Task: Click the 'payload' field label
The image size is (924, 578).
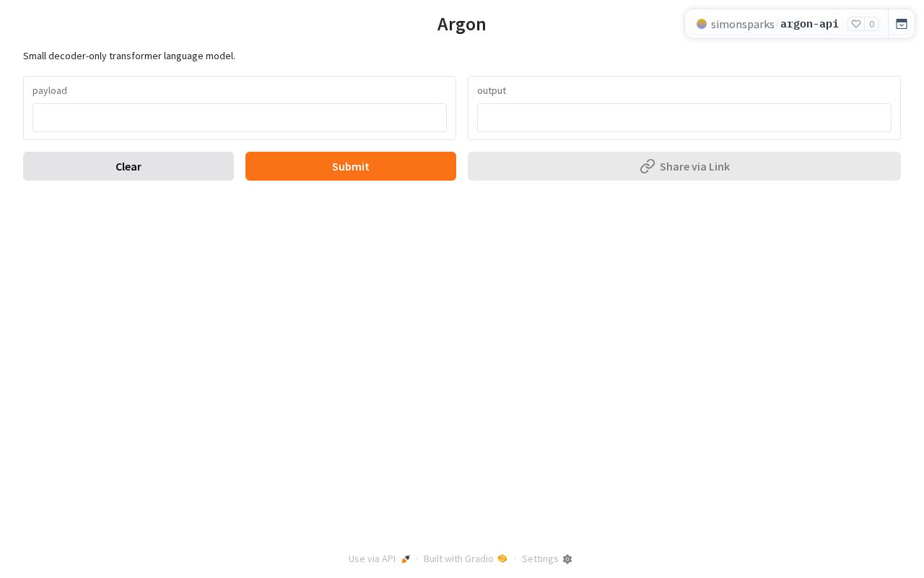Action: (50, 90)
